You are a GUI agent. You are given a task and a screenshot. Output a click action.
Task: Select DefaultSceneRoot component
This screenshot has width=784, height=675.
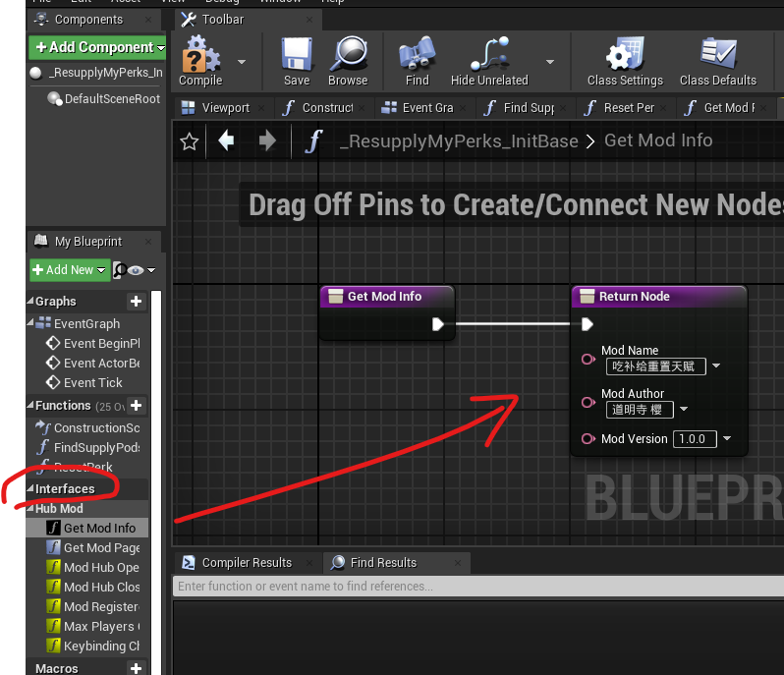tap(104, 99)
